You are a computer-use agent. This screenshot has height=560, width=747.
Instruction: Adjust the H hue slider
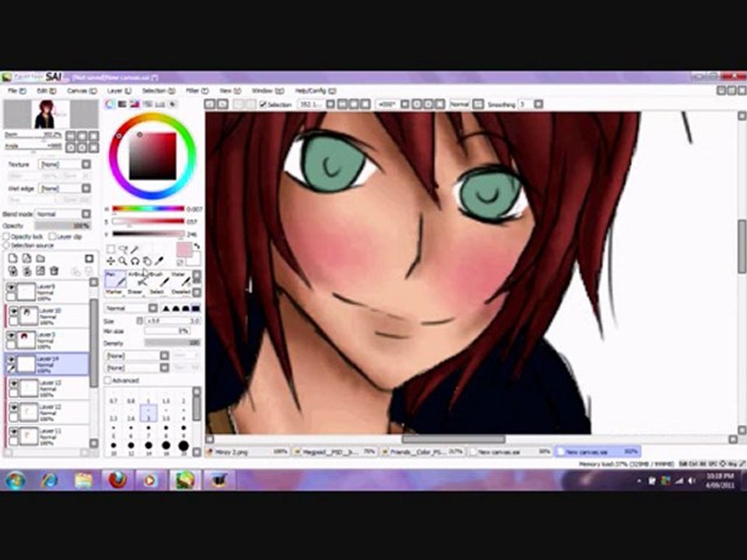pyautogui.click(x=148, y=208)
